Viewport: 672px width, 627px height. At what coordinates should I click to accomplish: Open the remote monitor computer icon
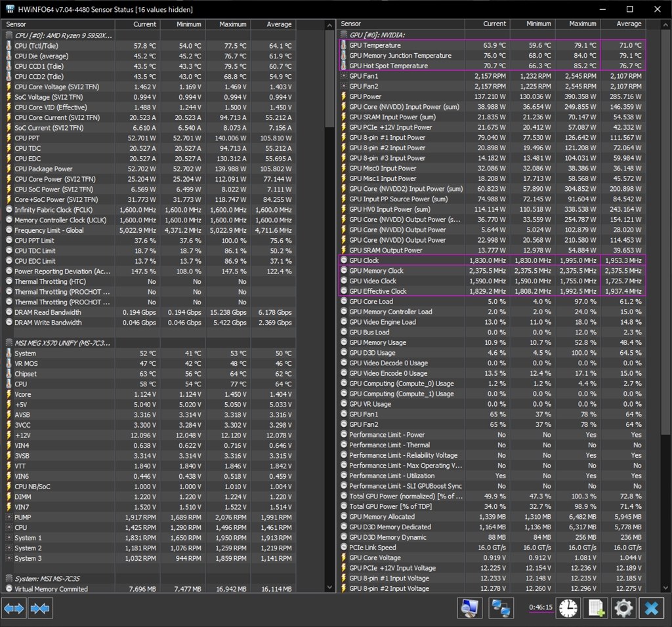pyautogui.click(x=470, y=608)
